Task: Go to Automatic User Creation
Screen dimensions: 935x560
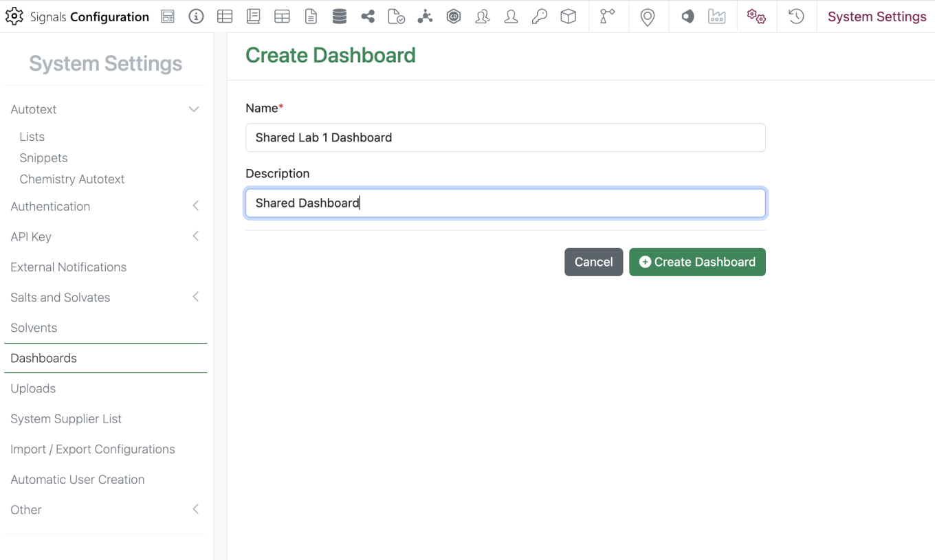Action: click(78, 480)
